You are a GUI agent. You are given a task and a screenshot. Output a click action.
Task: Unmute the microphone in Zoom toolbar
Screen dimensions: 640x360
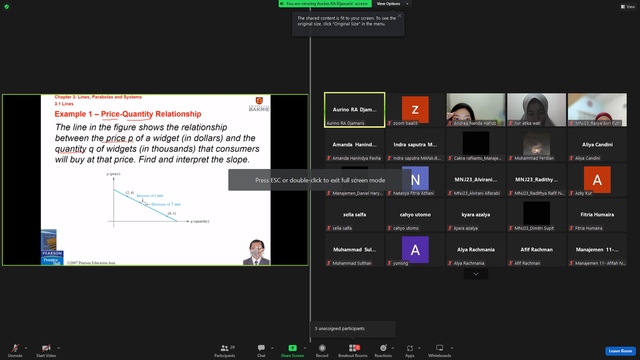pos(15,350)
